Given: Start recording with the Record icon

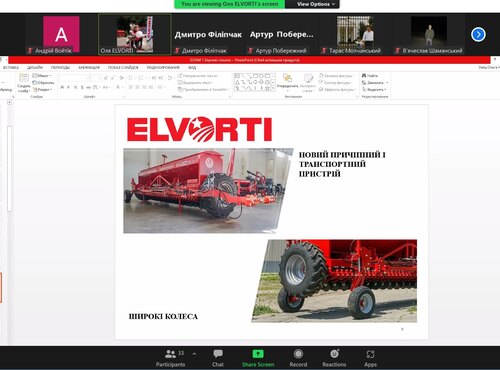Looking at the screenshot, I should tap(298, 354).
